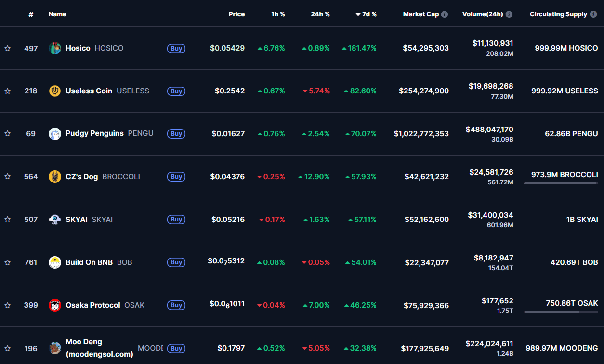Open the Useless Coin name link

click(x=89, y=91)
